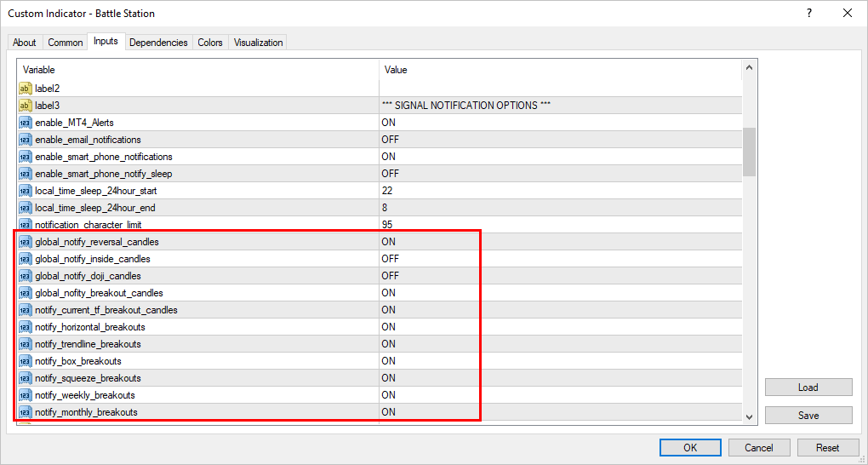
Task: Select the notification_character_limit variable name
Action: pos(88,225)
